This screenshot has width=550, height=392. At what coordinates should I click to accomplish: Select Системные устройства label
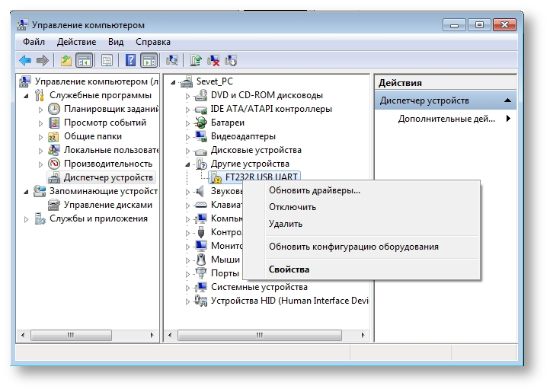(259, 287)
